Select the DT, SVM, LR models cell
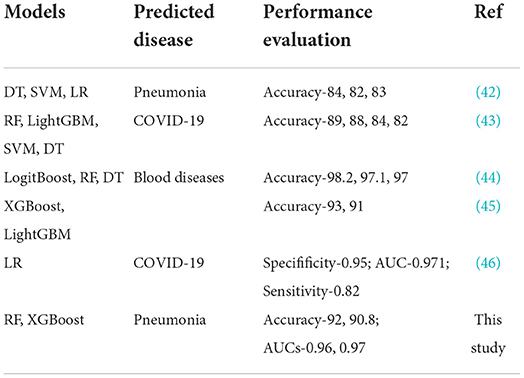Image resolution: width=524 pixels, height=378 pixels. [x=46, y=92]
